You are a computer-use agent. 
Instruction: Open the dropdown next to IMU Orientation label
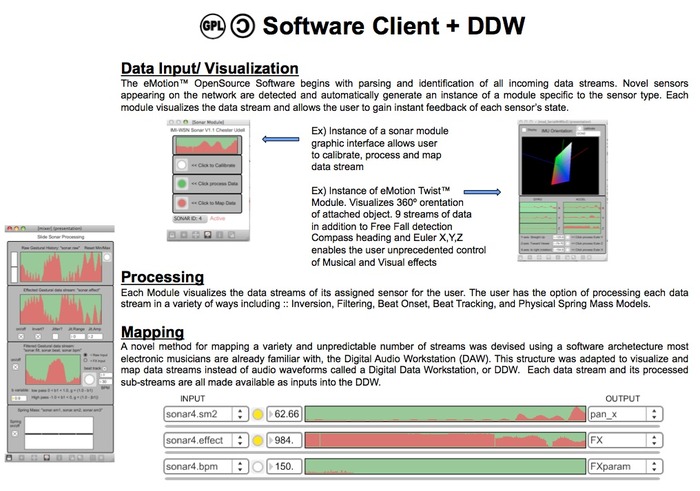click(x=588, y=133)
